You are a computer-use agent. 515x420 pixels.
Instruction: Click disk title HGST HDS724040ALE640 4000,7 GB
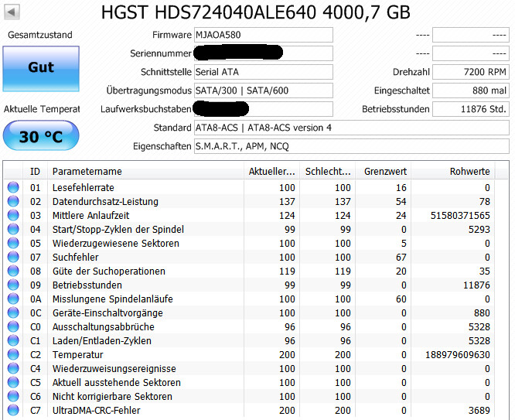[255, 13]
